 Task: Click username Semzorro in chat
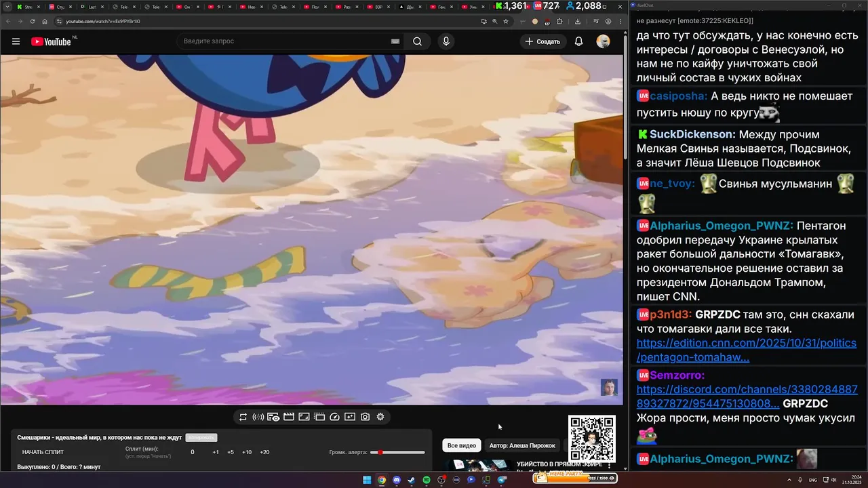(677, 375)
